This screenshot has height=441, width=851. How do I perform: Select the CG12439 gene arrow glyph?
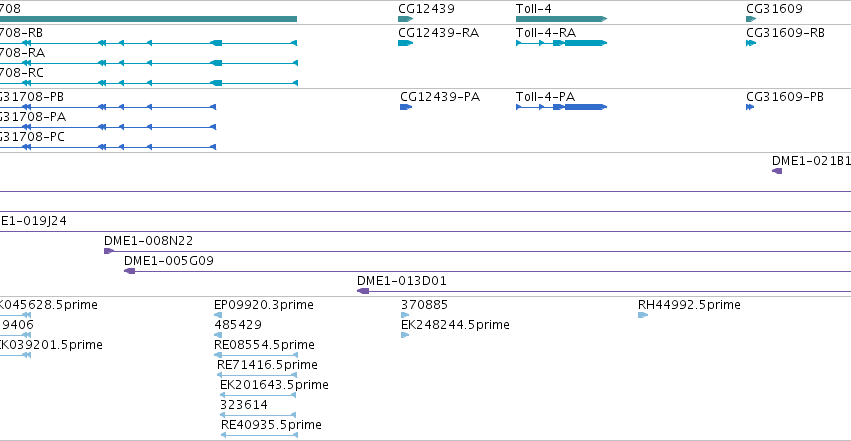point(405,19)
